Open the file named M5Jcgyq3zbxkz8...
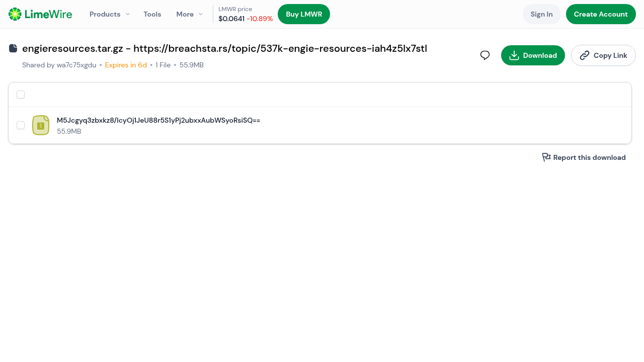 [158, 120]
